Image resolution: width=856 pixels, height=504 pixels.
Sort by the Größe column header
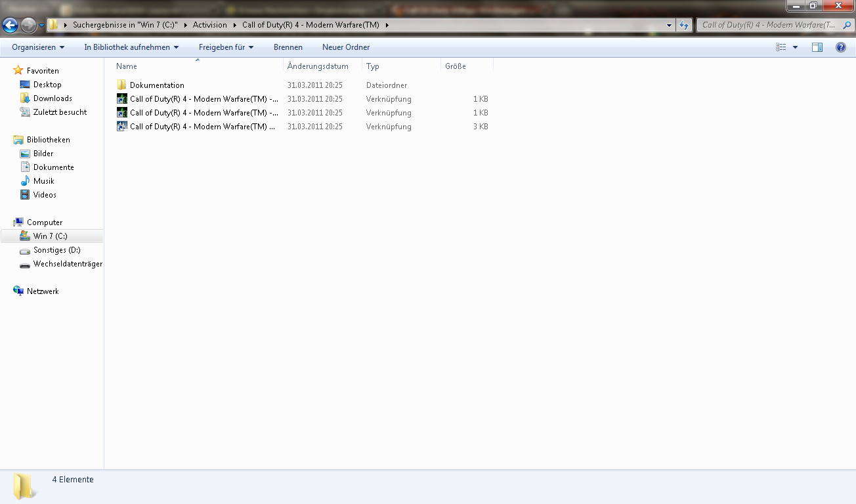(x=467, y=66)
